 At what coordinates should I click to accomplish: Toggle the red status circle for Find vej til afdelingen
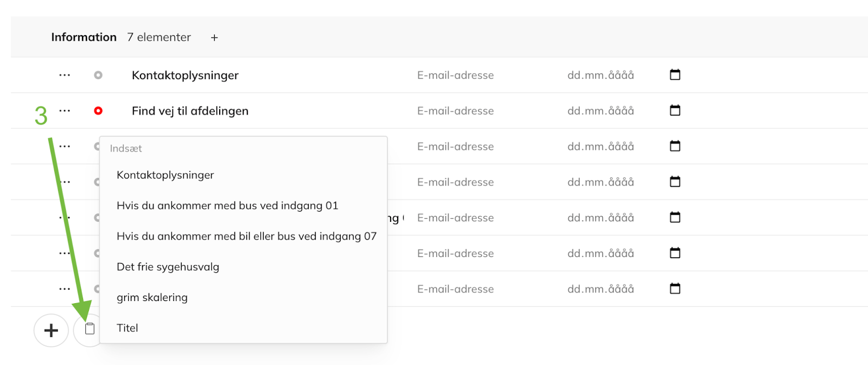pyautogui.click(x=98, y=111)
